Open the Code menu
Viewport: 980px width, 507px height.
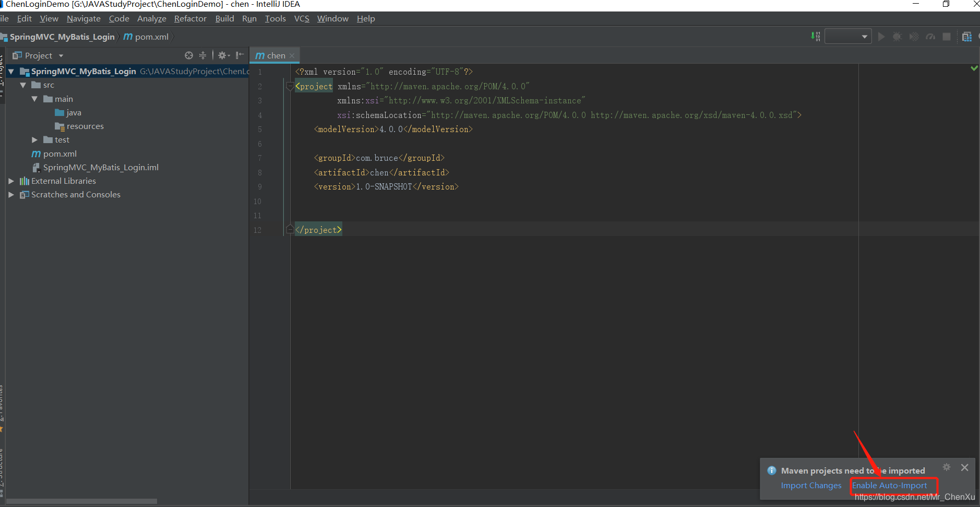(x=119, y=19)
